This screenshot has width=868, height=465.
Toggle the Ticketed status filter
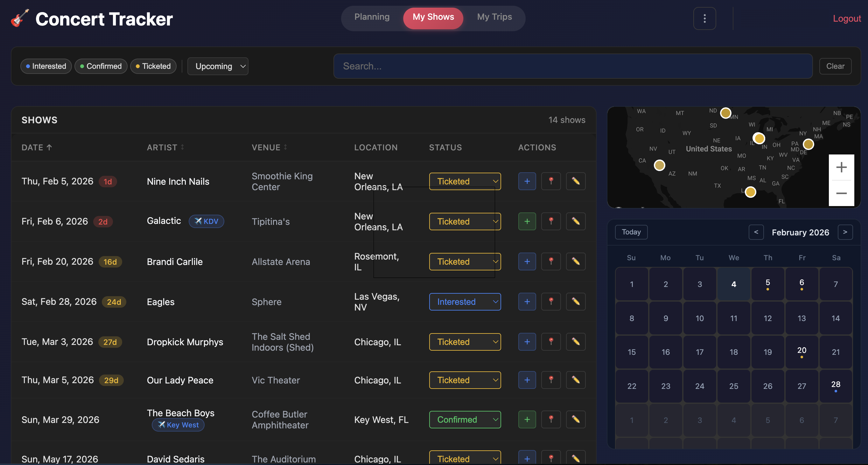point(153,66)
